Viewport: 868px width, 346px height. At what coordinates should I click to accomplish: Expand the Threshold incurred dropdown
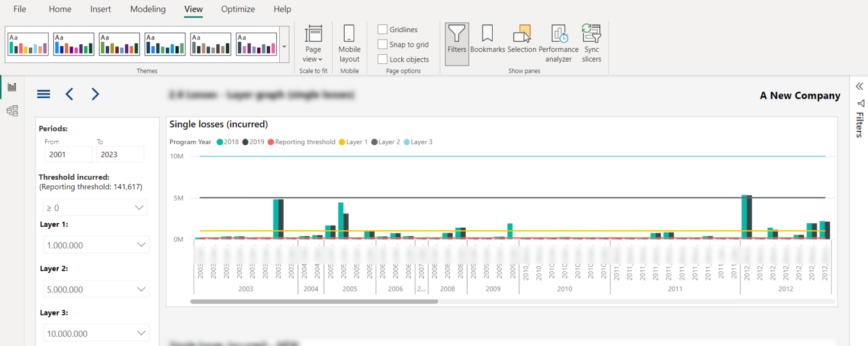[94, 207]
